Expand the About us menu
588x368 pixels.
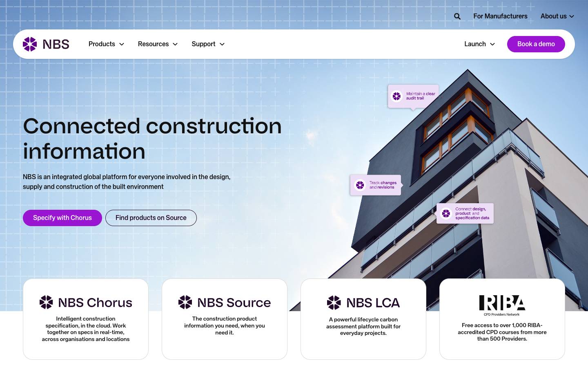point(557,16)
